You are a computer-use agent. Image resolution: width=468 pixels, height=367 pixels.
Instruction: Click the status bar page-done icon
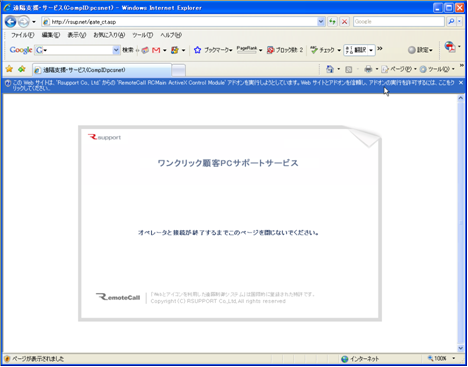(7, 359)
